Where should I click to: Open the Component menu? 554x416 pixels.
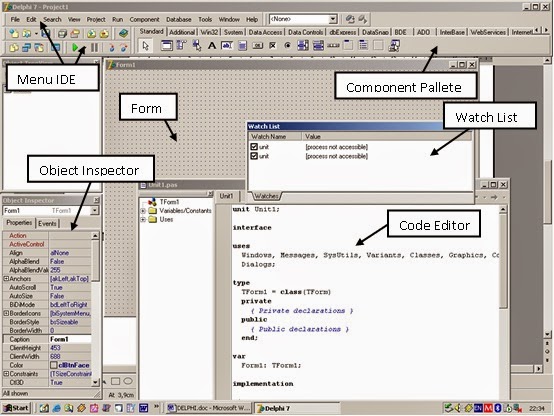point(144,19)
